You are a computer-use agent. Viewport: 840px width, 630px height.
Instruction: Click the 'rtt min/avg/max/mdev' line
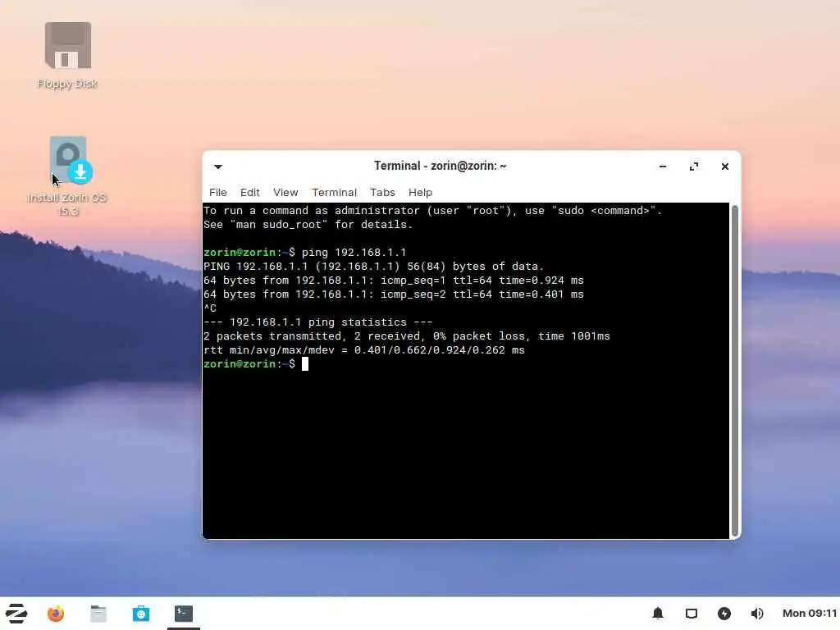click(364, 349)
